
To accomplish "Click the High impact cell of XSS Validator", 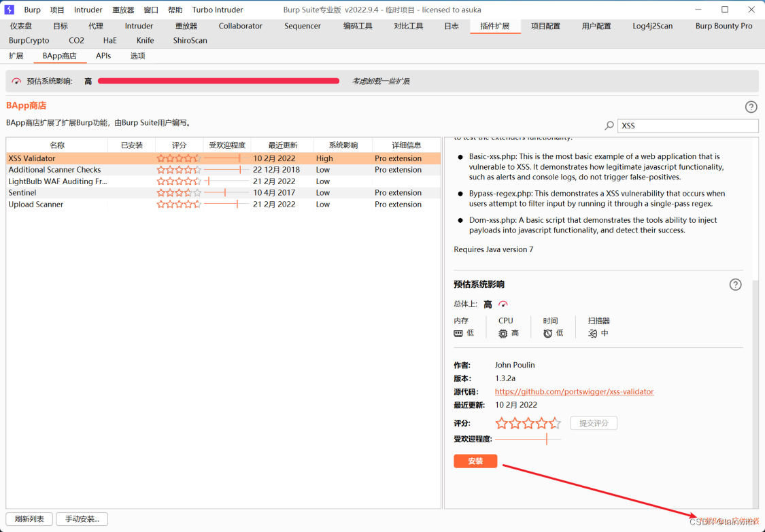I will coord(343,158).
